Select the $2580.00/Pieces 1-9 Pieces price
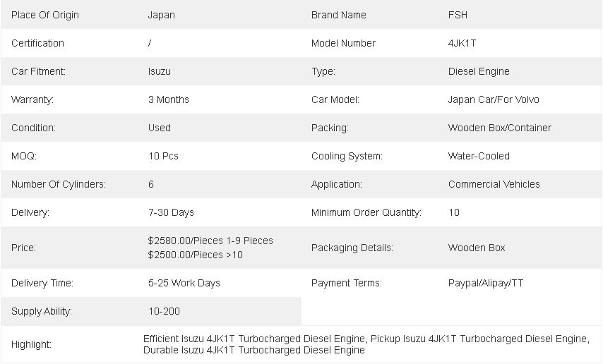 (x=210, y=241)
